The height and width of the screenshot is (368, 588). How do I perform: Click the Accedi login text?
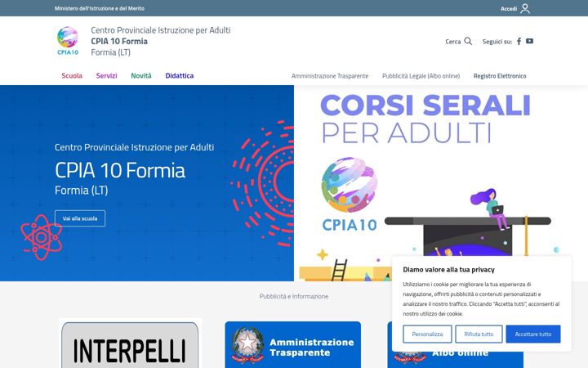tap(509, 9)
